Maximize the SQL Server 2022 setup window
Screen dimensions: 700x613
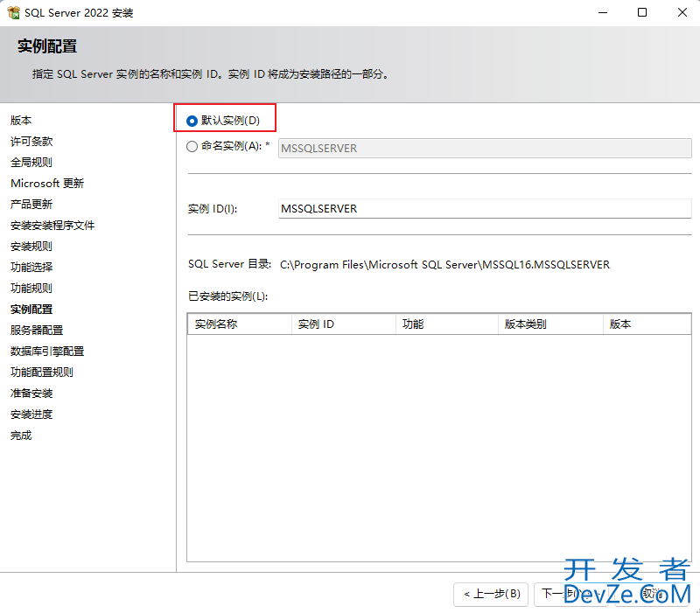tap(642, 12)
